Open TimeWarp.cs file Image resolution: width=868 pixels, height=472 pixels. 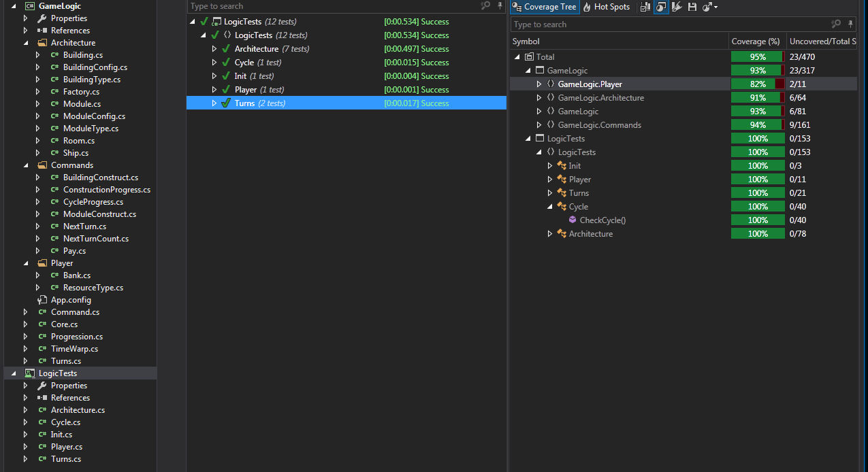pos(74,349)
